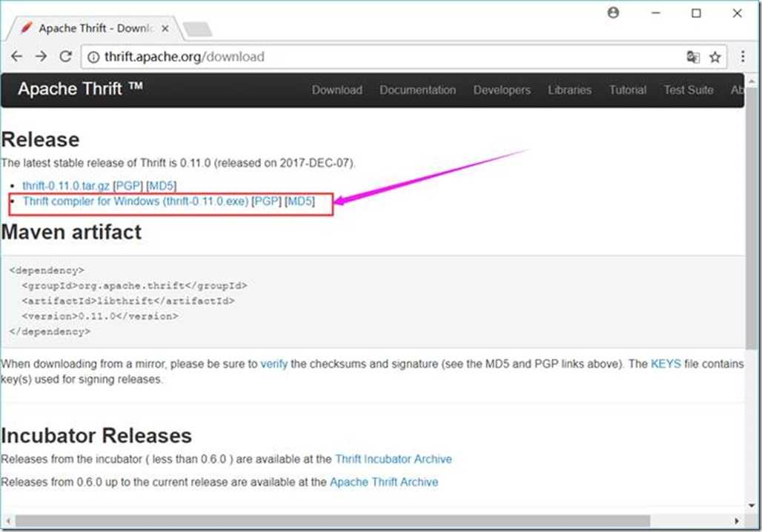The height and width of the screenshot is (532, 762).
Task: Click the Release heading
Action: pos(40,139)
